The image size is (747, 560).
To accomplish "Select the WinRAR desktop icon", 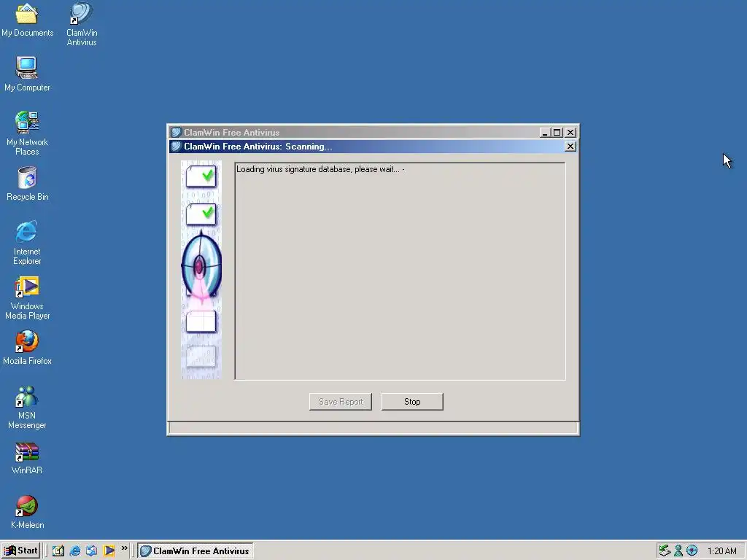I will [27, 458].
